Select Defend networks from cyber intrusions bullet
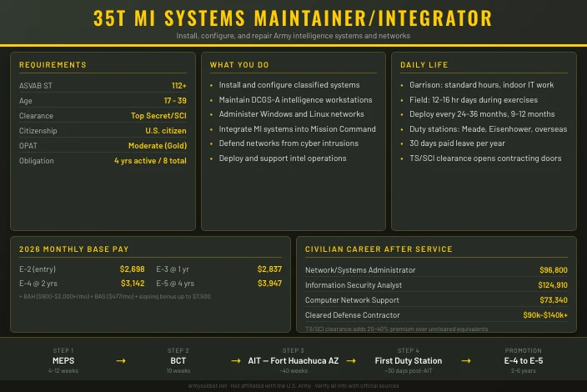Image resolution: width=587 pixels, height=392 pixels. tap(288, 143)
